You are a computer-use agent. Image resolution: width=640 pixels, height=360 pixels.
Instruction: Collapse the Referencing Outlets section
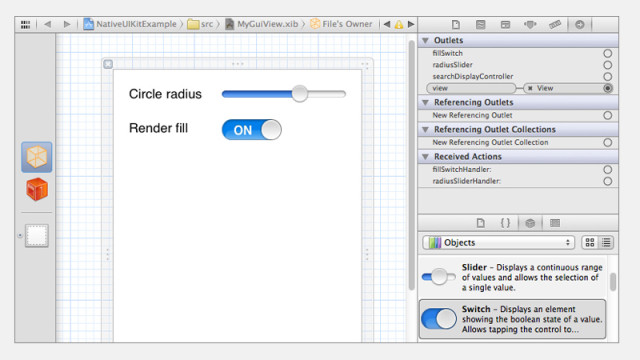pos(426,102)
